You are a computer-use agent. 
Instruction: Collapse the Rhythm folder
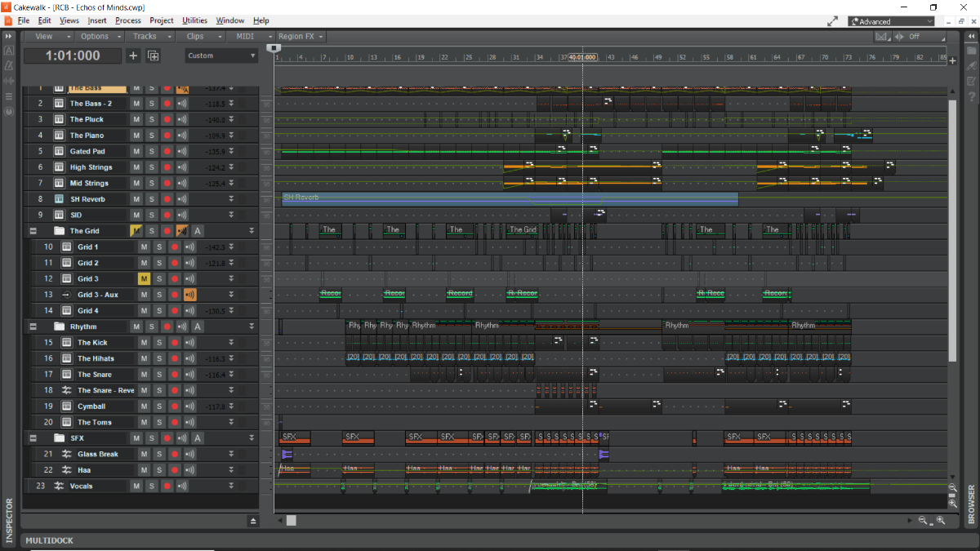click(33, 327)
